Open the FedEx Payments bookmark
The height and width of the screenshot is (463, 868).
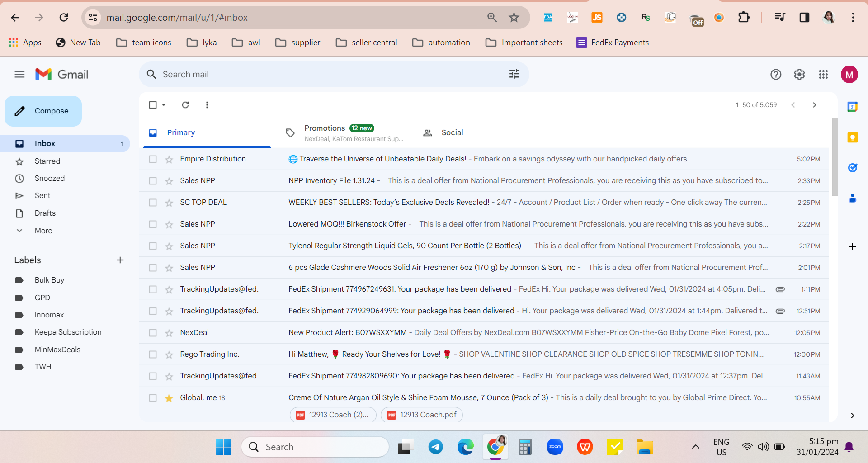tap(613, 43)
